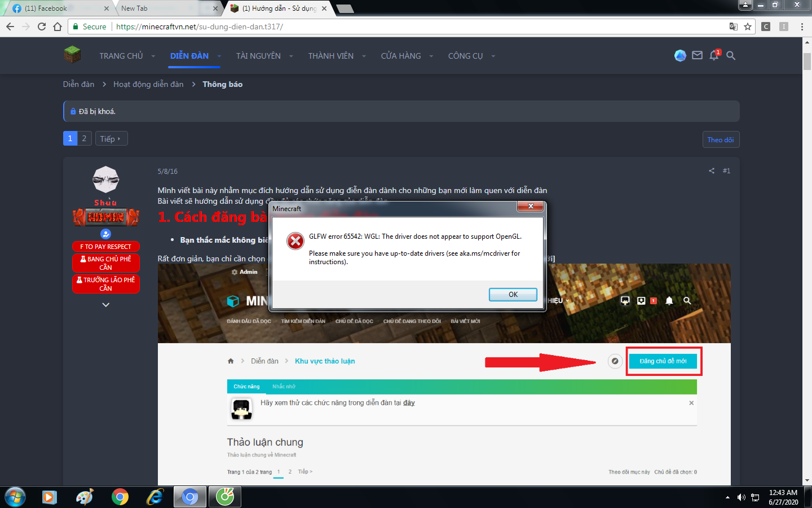The width and height of the screenshot is (812, 508).
Task: Open the Chrome three-dot menu
Action: 802,27
